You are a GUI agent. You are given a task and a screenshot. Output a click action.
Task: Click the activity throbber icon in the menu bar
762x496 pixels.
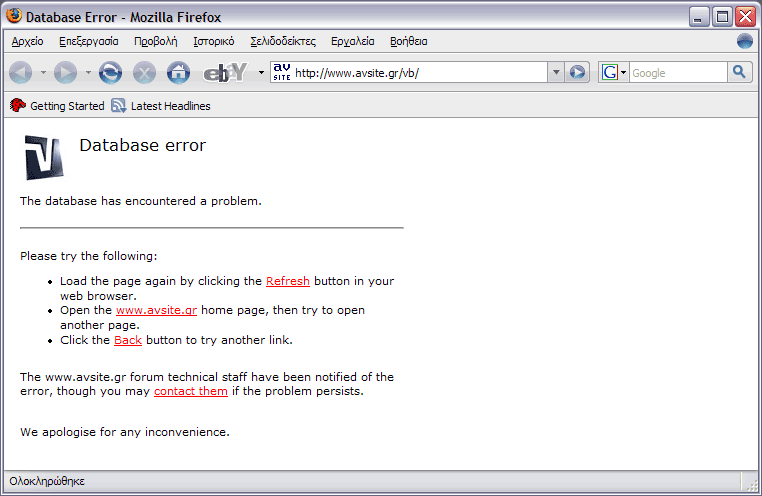click(745, 41)
